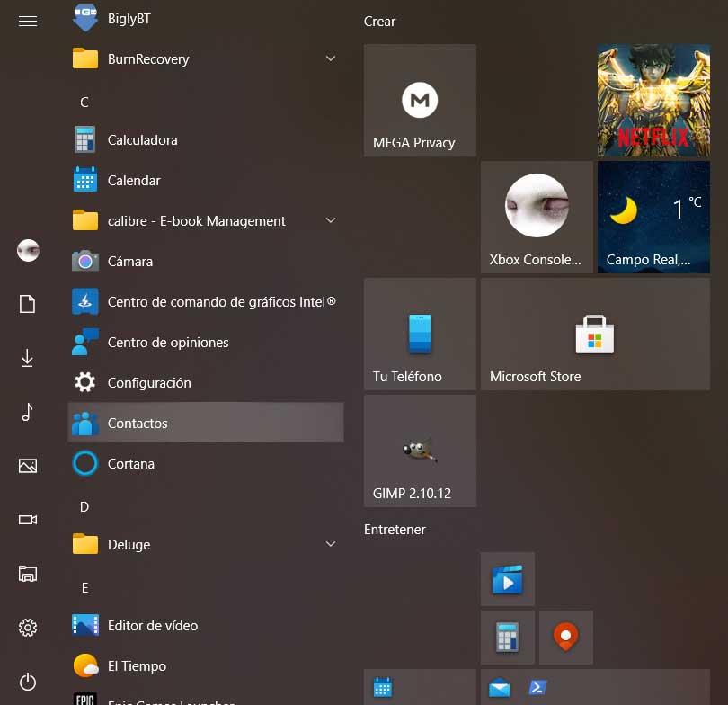The height and width of the screenshot is (705, 728).
Task: Open the BiglyBT app
Action: [x=206, y=19]
